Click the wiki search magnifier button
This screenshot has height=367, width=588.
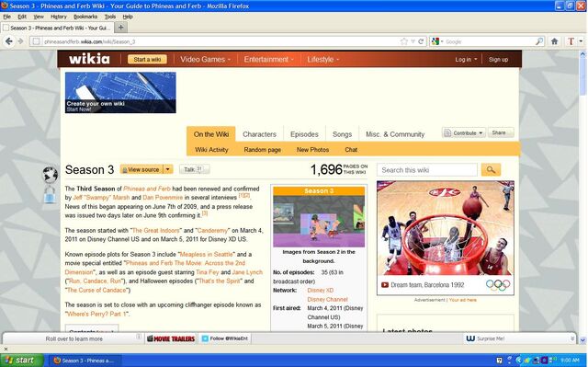(x=491, y=169)
